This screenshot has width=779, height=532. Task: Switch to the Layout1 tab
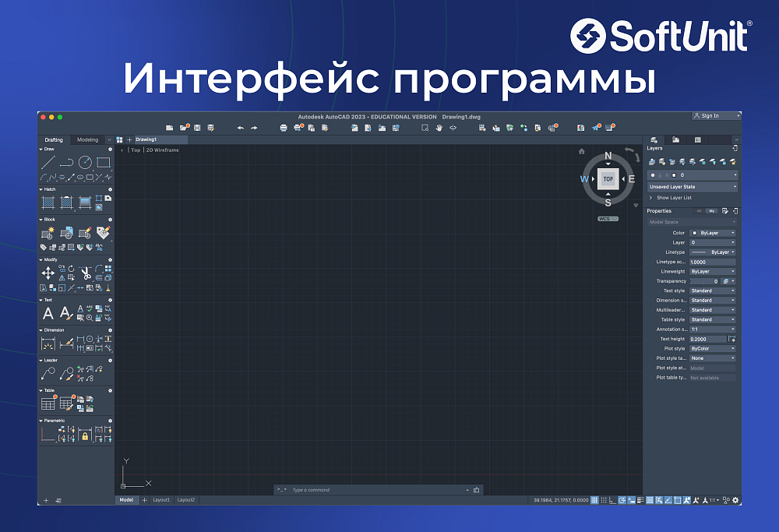[161, 500]
